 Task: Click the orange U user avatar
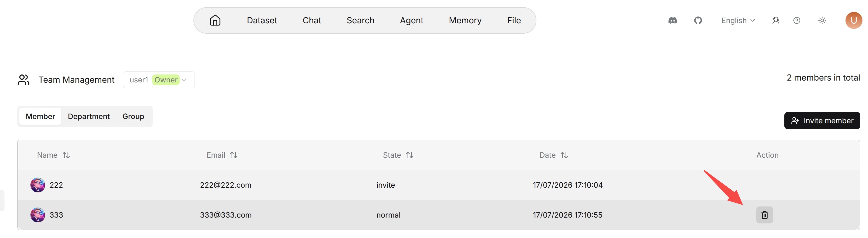[853, 21]
